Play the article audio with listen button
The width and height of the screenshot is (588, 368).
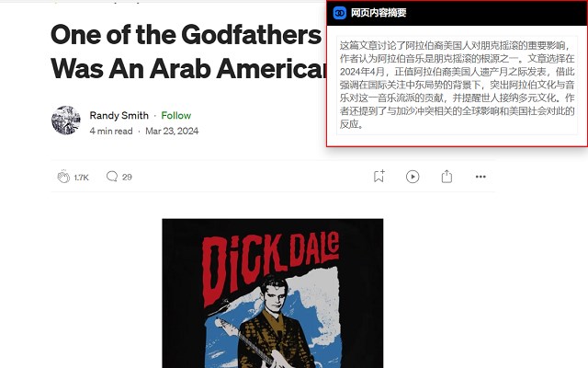tap(413, 177)
